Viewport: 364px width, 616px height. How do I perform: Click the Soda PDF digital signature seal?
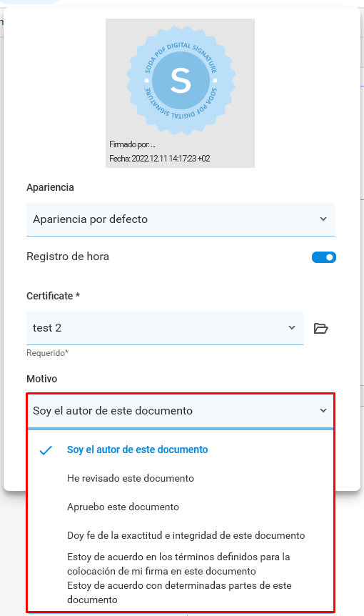click(x=181, y=81)
